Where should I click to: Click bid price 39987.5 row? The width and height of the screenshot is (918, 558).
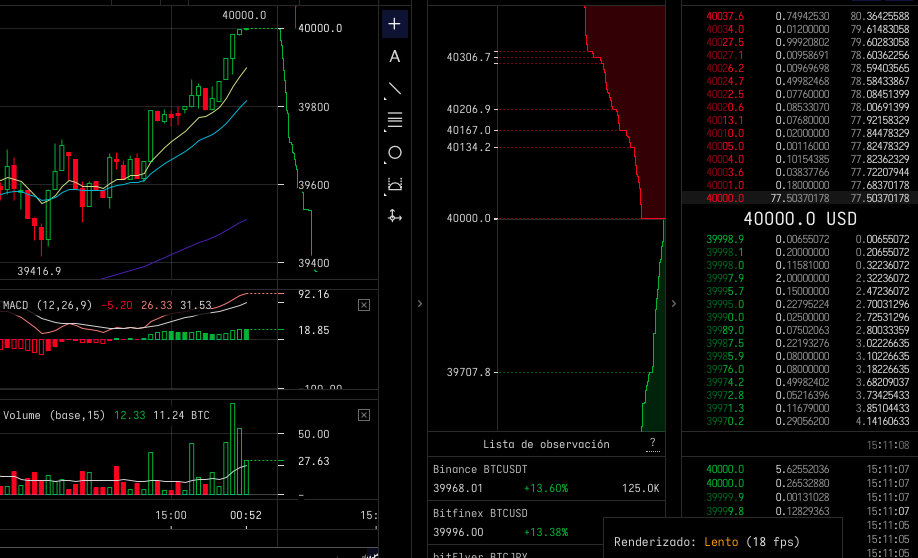[x=799, y=343]
